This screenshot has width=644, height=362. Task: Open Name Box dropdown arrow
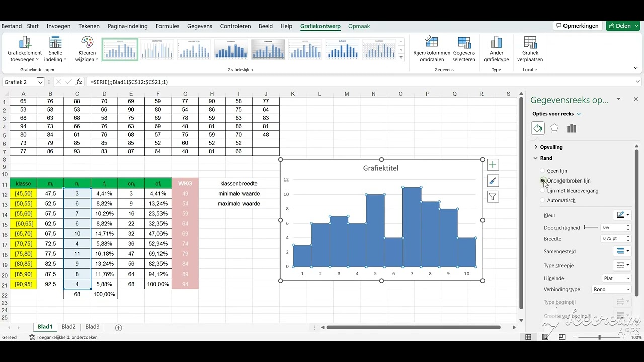(x=40, y=82)
